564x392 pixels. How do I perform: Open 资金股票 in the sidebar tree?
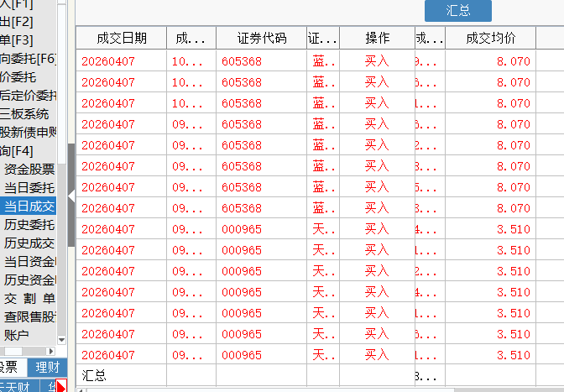[x=29, y=169]
